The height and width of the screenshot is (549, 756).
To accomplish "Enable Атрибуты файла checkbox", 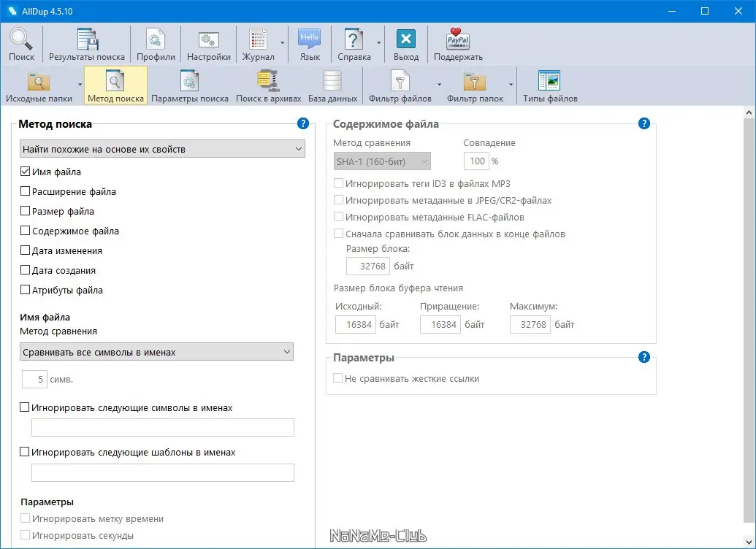I will pos(25,290).
